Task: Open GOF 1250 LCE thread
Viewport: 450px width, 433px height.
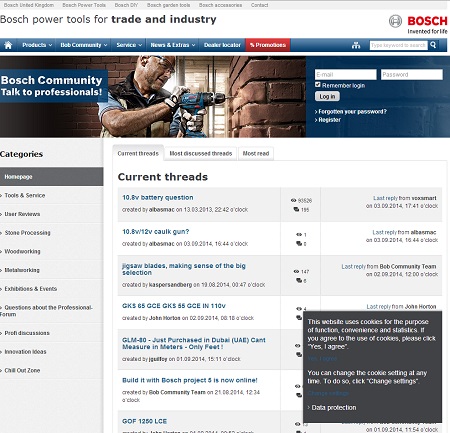Action: tap(144, 421)
